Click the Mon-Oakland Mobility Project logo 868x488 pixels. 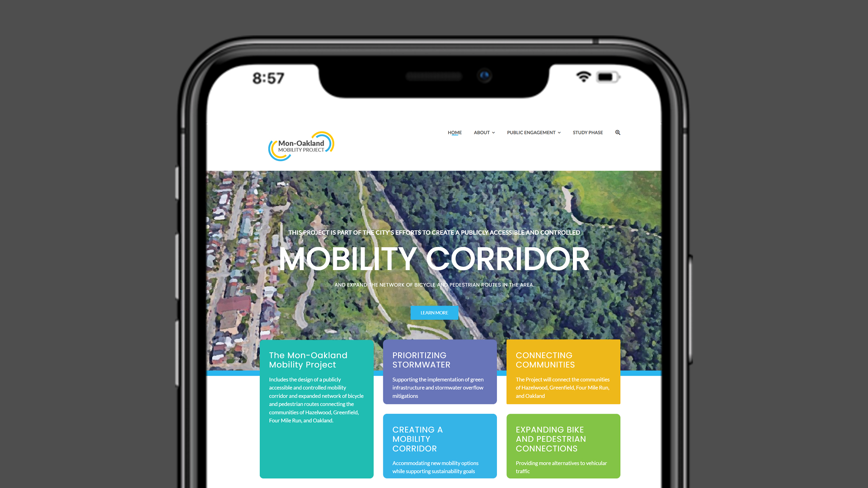(301, 145)
